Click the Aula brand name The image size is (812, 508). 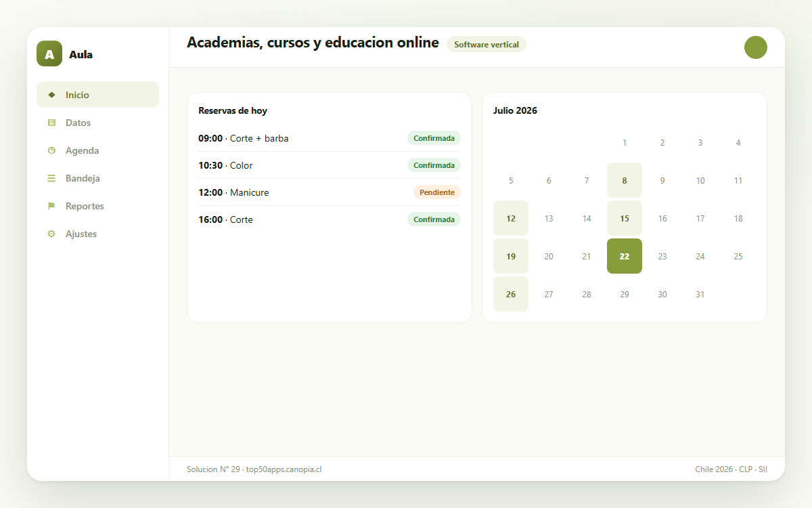coord(81,54)
